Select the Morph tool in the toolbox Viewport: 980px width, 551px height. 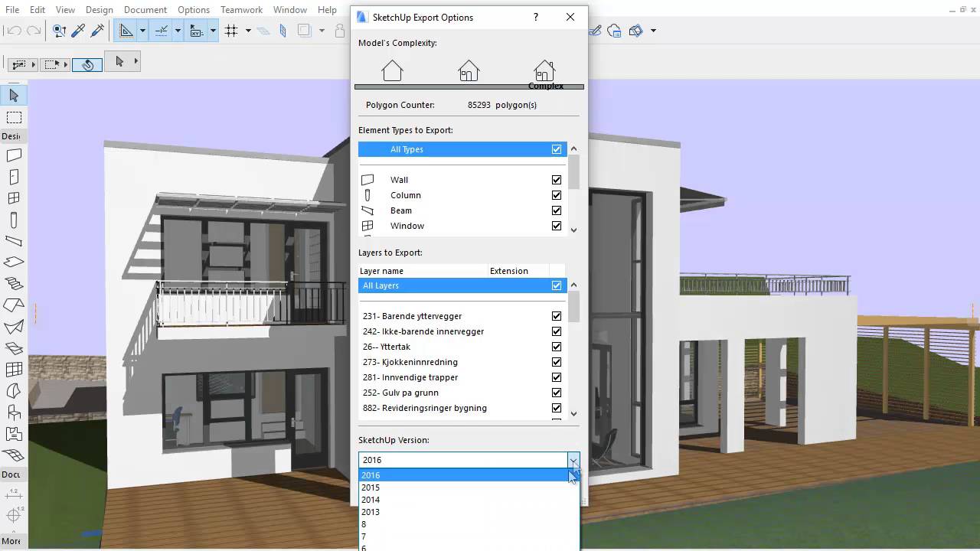14,391
